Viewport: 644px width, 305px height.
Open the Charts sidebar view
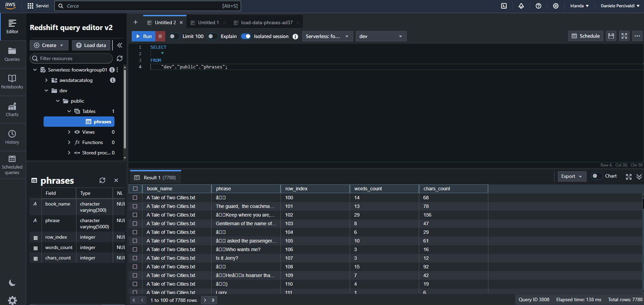click(12, 109)
